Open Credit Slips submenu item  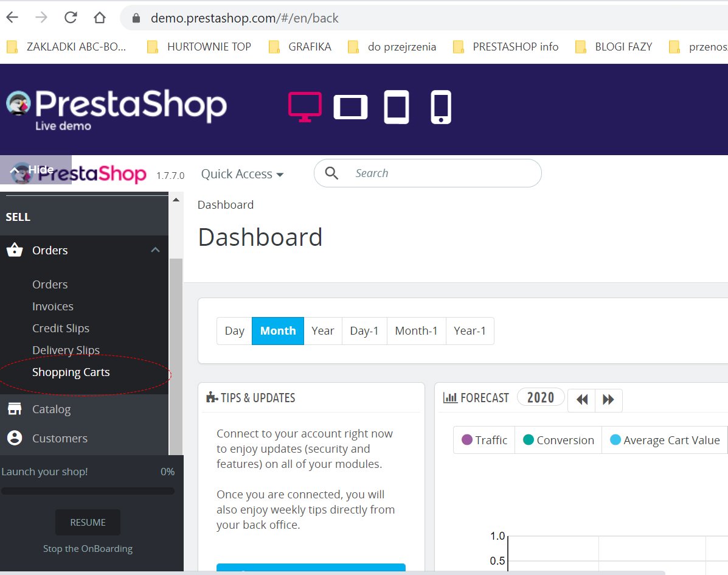pos(60,328)
